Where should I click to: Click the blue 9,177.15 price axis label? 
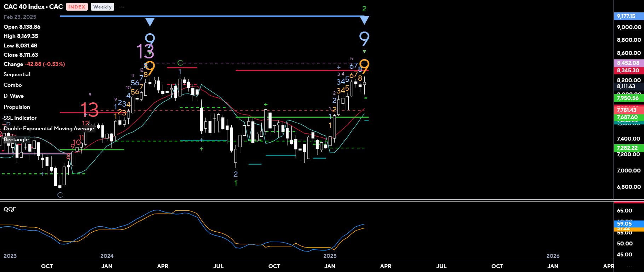(626, 16)
